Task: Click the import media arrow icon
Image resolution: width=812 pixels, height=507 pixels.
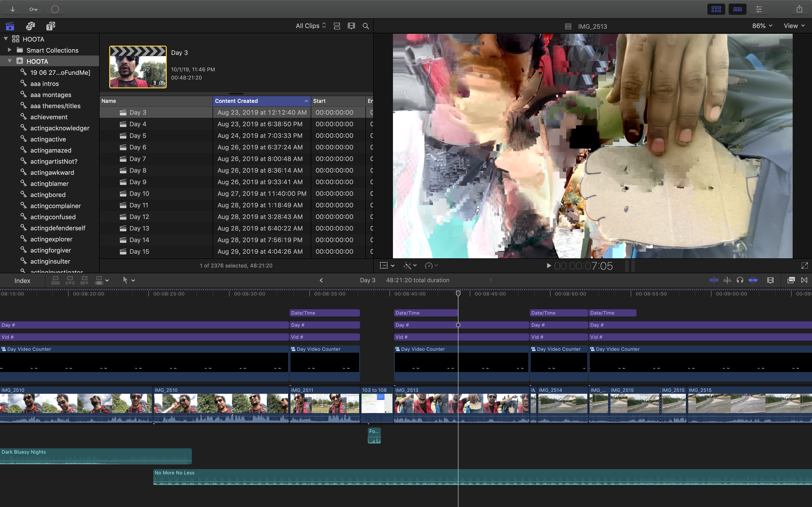Action: point(13,9)
